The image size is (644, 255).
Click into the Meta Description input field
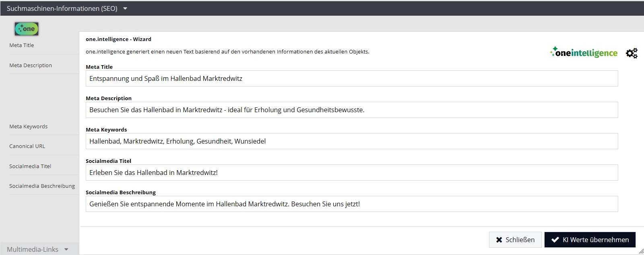click(x=352, y=110)
